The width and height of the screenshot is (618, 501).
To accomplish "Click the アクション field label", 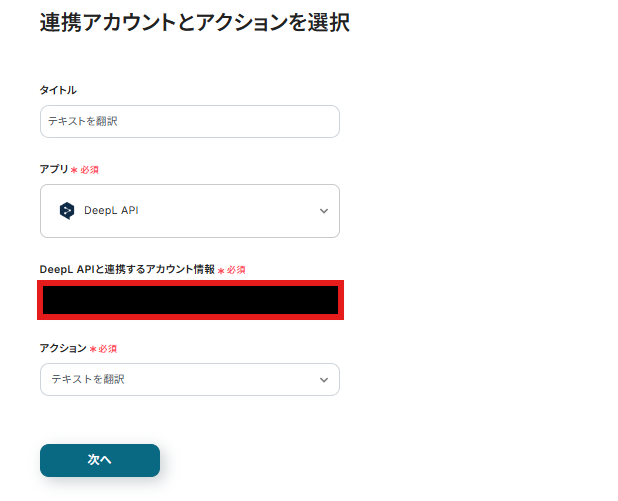I will [62, 348].
